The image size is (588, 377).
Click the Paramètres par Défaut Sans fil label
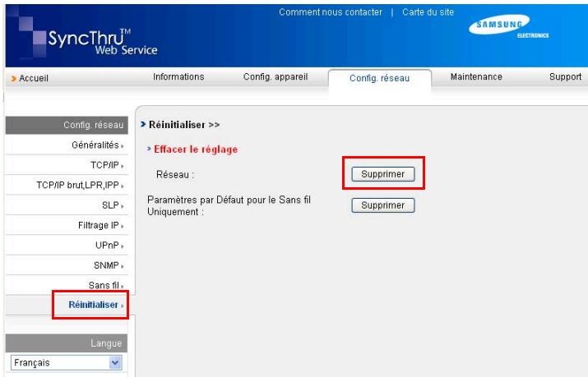click(229, 205)
